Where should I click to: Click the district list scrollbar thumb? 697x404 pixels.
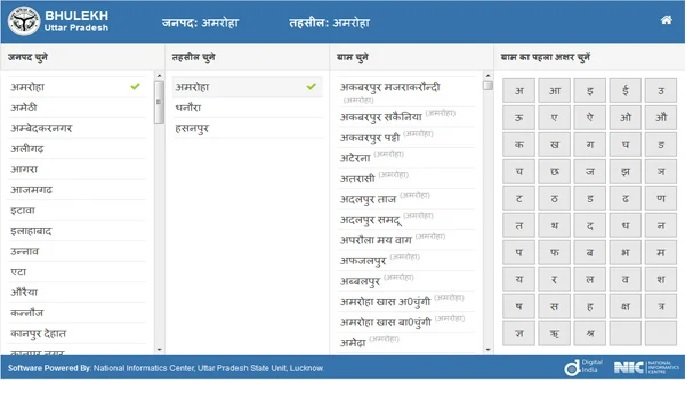coord(159,102)
